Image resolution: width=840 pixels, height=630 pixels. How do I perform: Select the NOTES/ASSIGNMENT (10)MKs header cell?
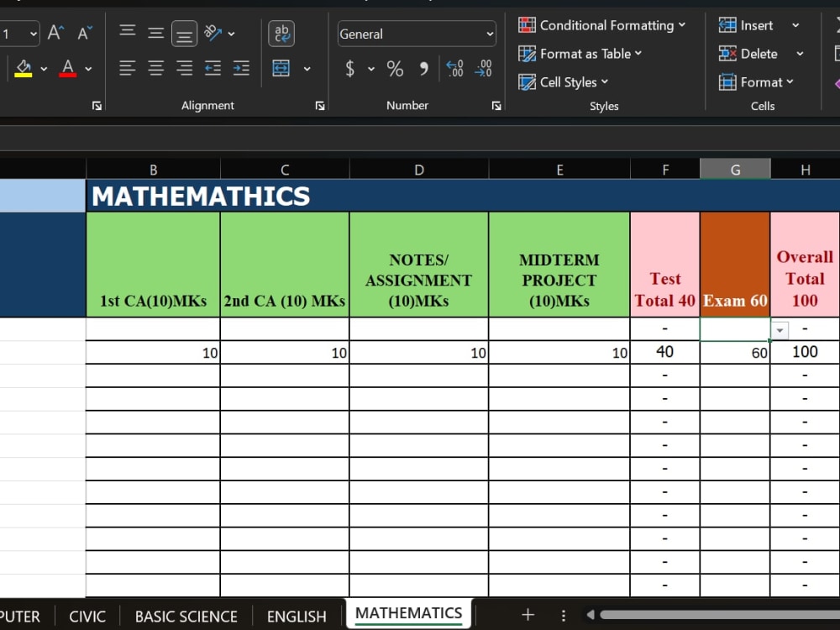click(x=419, y=265)
